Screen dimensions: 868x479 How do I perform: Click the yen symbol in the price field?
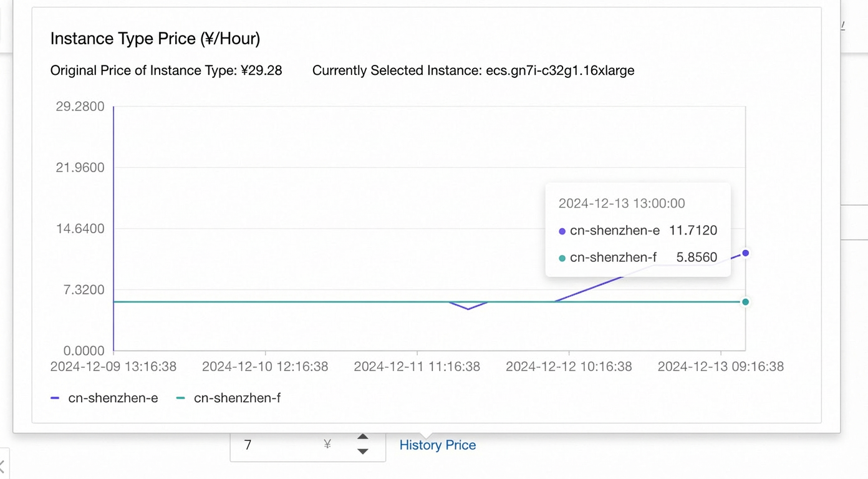coord(327,445)
